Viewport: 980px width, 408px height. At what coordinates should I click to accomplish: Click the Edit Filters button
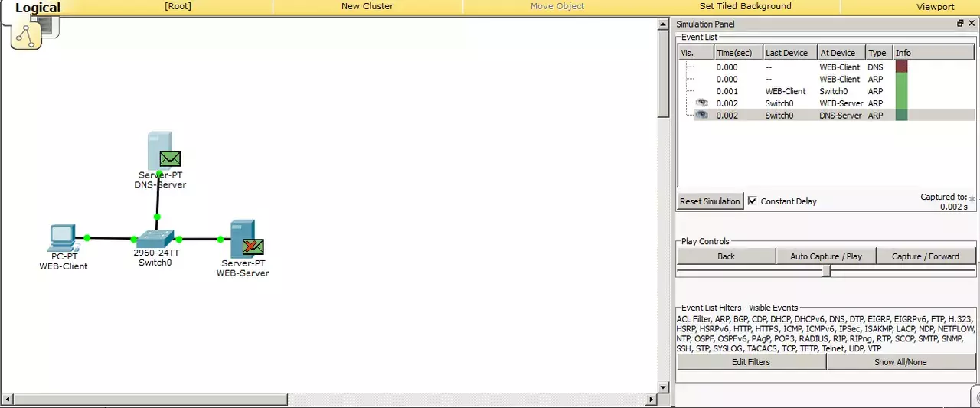(x=751, y=362)
